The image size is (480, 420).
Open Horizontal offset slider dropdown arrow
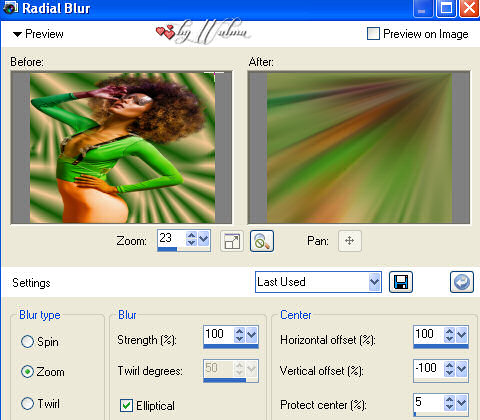coord(462,335)
